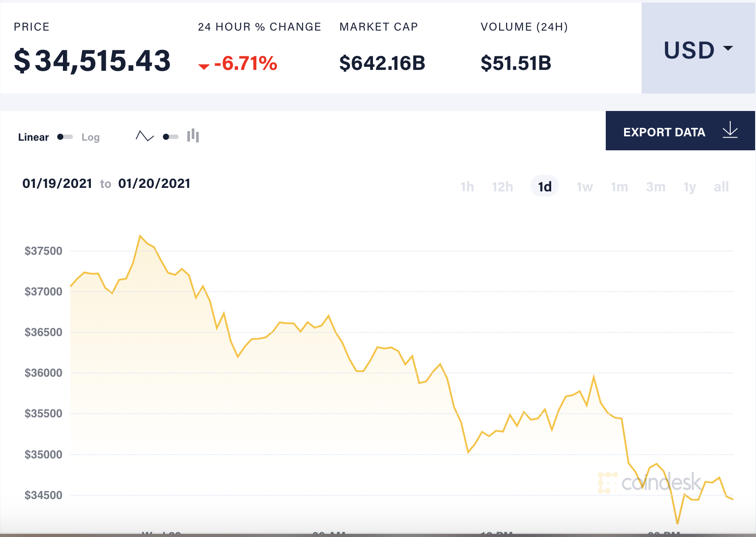The image size is (756, 537).
Task: Show all-time data with the all tab
Action: 721,186
